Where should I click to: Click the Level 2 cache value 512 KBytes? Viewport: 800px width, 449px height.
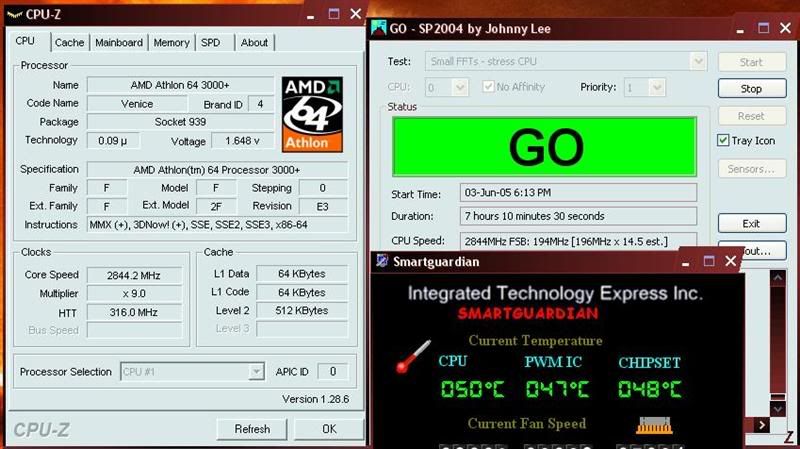point(302,310)
